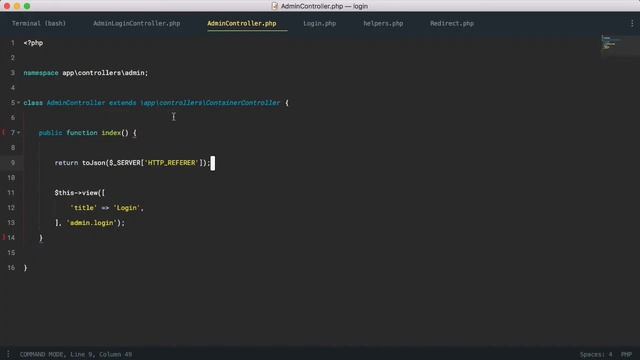Click line number 11 in the gutter
This screenshot has height=360, width=640.
click(11, 193)
